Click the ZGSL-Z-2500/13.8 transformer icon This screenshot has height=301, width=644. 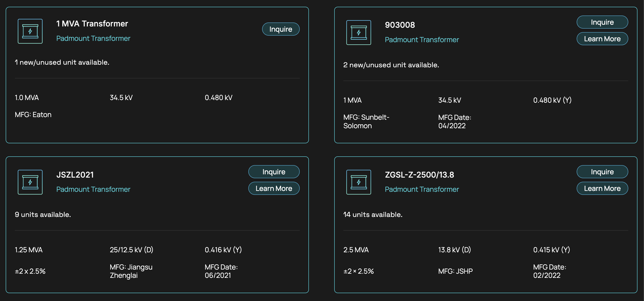[359, 182]
